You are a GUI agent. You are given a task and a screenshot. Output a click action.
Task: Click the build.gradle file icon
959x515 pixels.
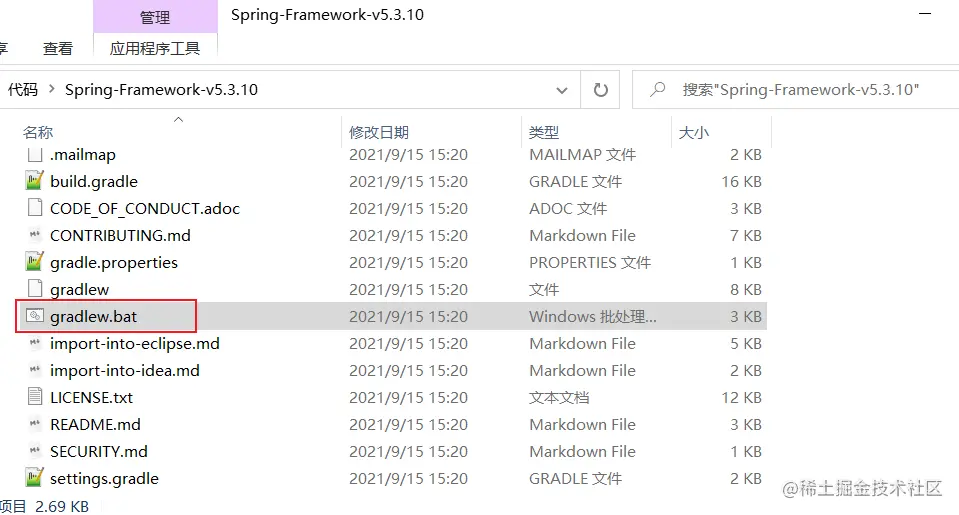[x=35, y=181]
